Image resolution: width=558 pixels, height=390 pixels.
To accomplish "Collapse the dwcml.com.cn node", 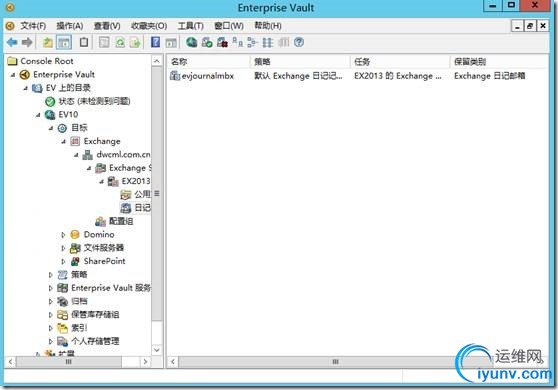I will pos(76,155).
